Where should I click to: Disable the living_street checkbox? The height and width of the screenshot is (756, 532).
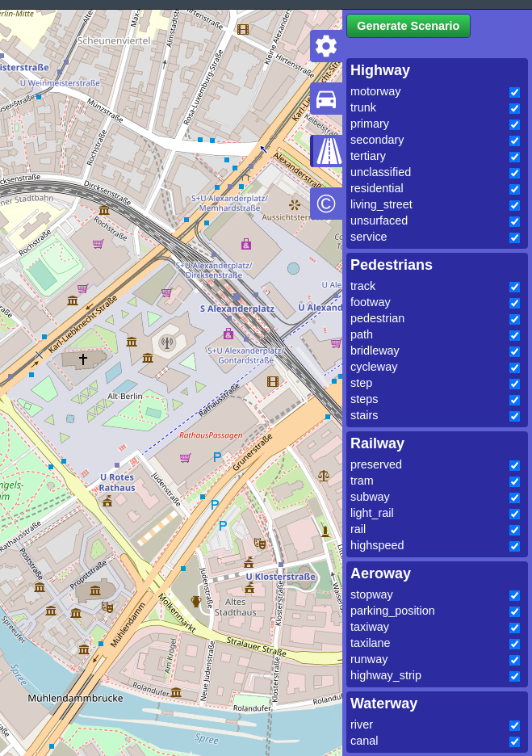point(515,205)
